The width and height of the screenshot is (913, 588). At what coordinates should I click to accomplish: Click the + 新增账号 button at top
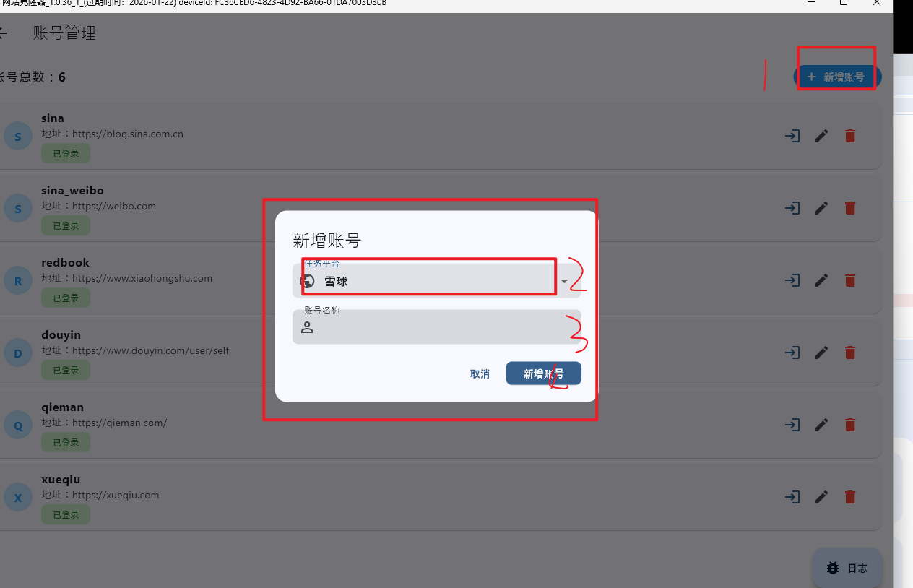837,77
